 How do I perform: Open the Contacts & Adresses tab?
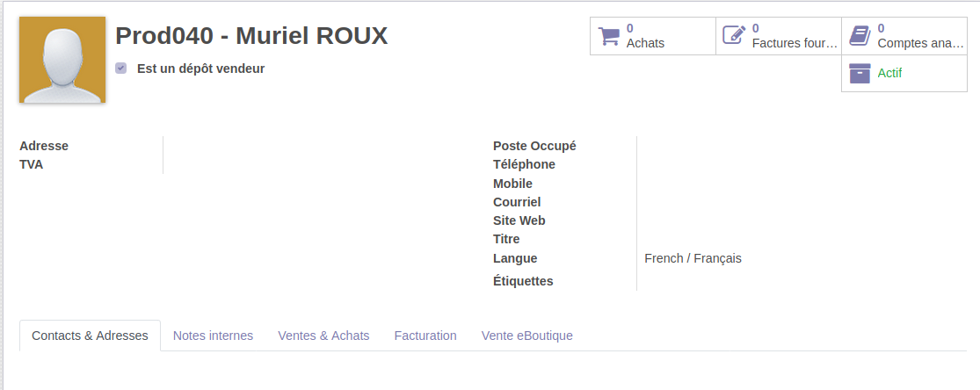[90, 336]
